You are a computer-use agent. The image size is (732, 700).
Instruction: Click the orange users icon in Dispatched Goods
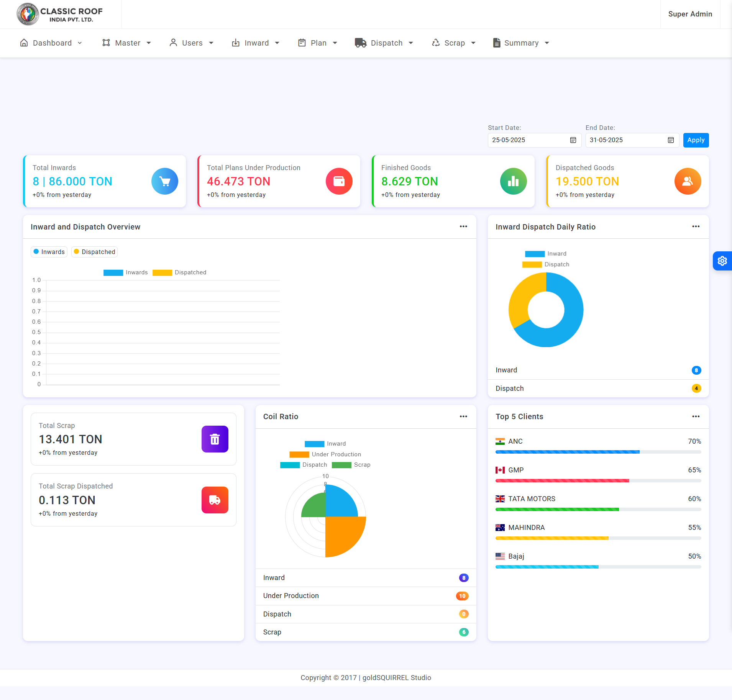tap(688, 181)
